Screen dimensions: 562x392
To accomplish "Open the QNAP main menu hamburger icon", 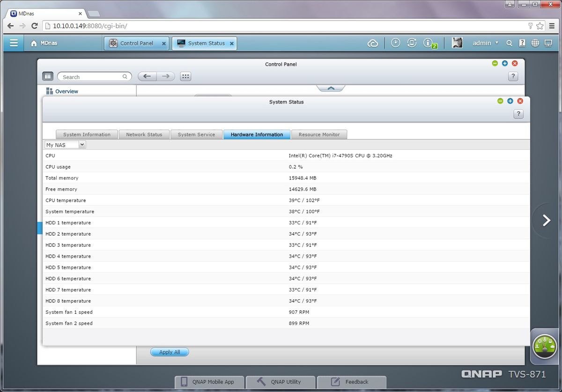I will (x=14, y=43).
